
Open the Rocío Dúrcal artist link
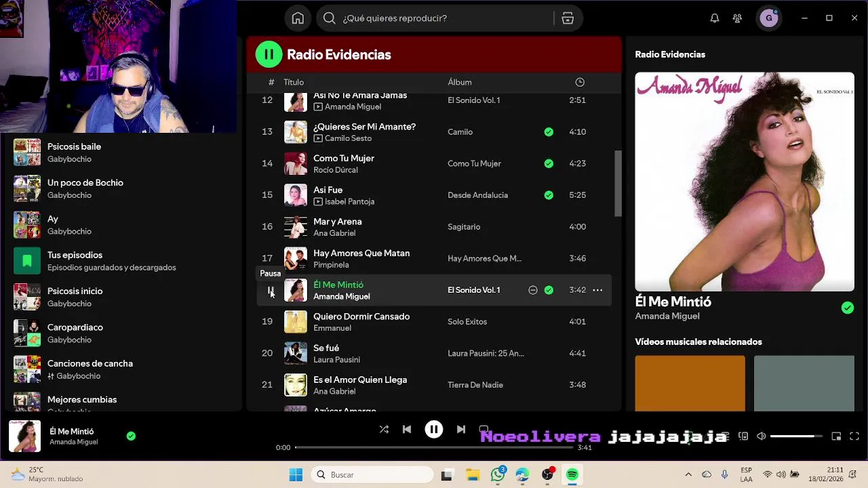tap(336, 170)
